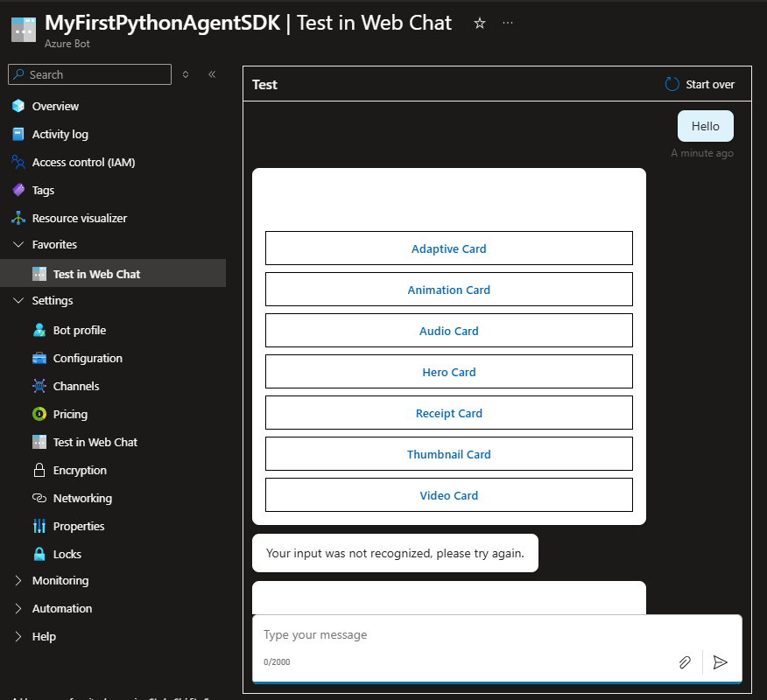Click the Start over refresh icon
This screenshot has width=767, height=700.
672,84
